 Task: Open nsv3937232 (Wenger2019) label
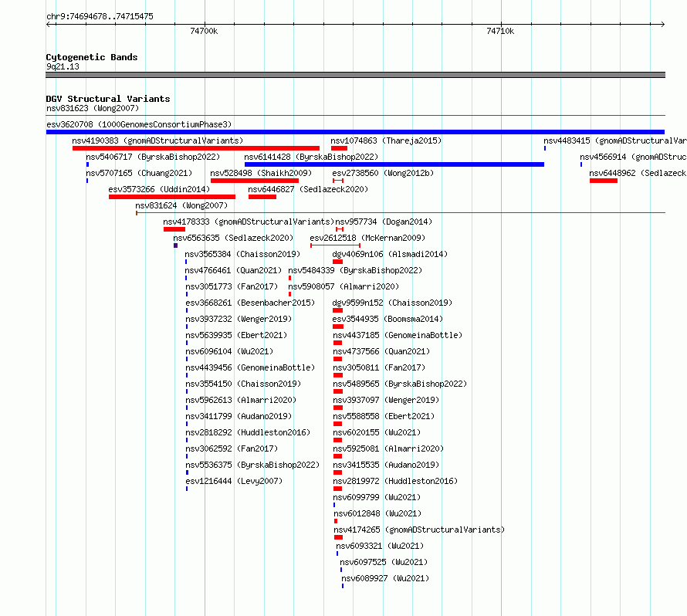[239, 319]
